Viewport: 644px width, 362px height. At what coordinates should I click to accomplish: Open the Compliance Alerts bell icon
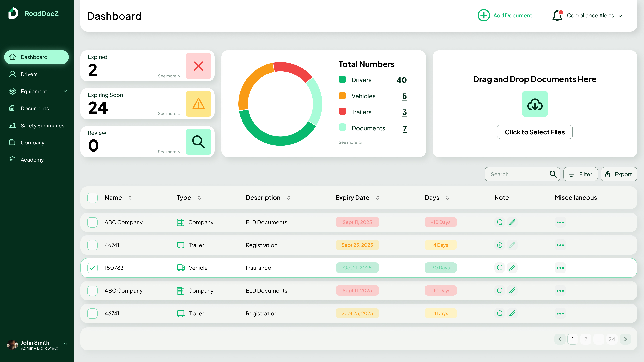point(557,15)
